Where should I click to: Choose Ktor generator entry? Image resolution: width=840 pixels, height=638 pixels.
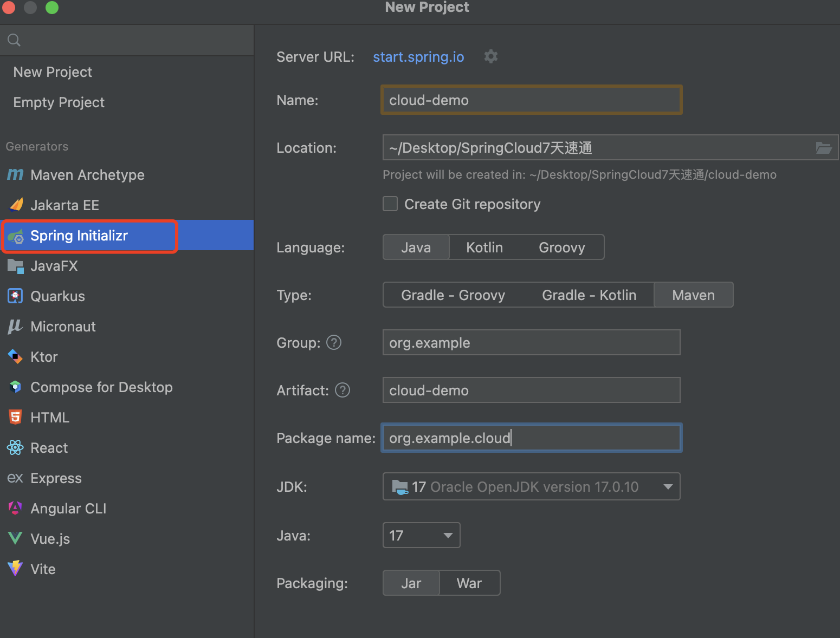coord(127,356)
